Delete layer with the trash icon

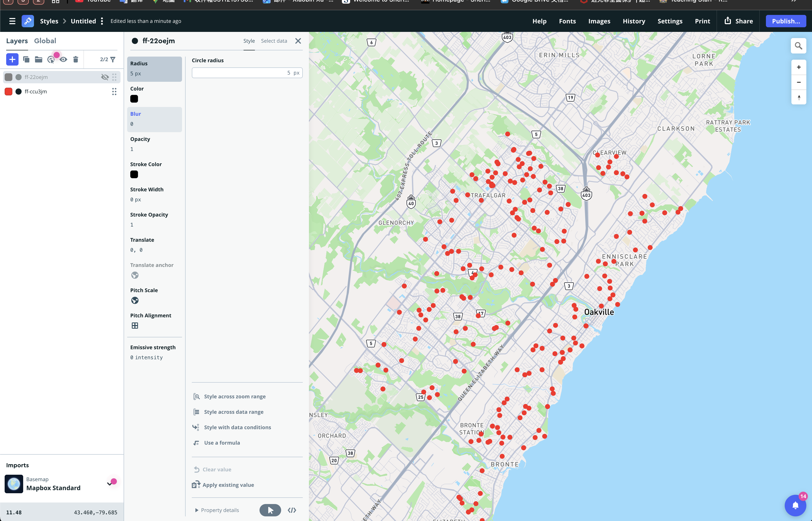[75, 60]
